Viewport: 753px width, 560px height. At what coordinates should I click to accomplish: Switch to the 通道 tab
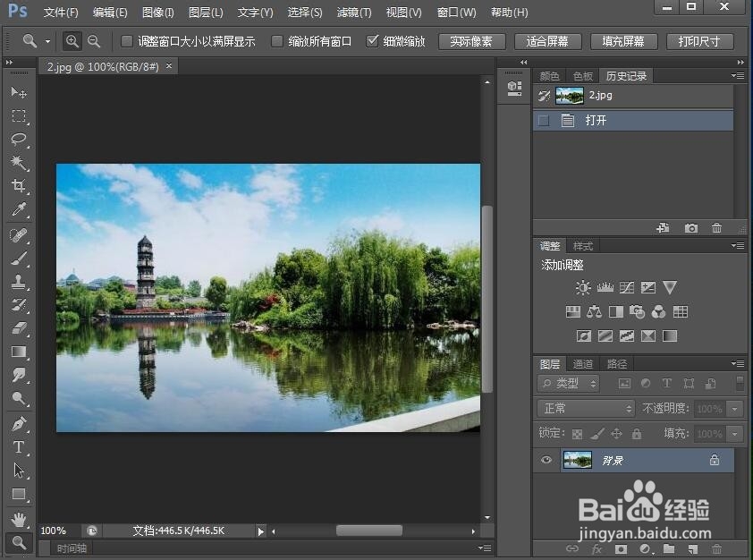click(x=582, y=363)
